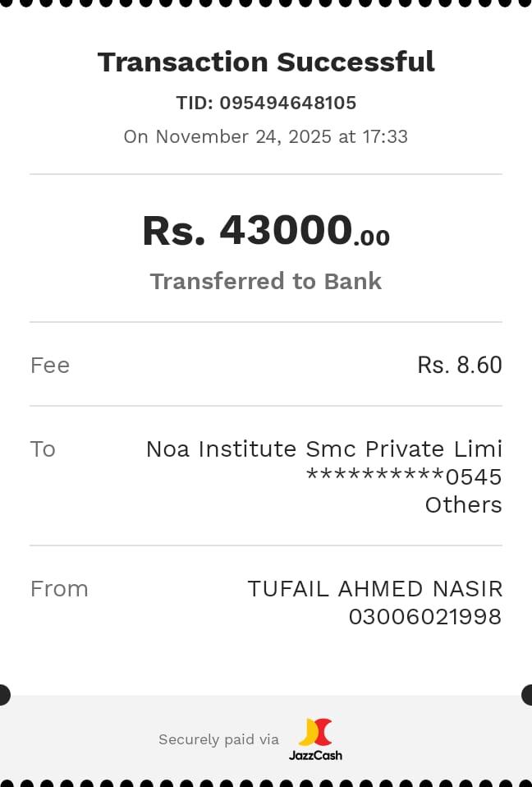Click the Transferred to Bank label

coord(266,281)
